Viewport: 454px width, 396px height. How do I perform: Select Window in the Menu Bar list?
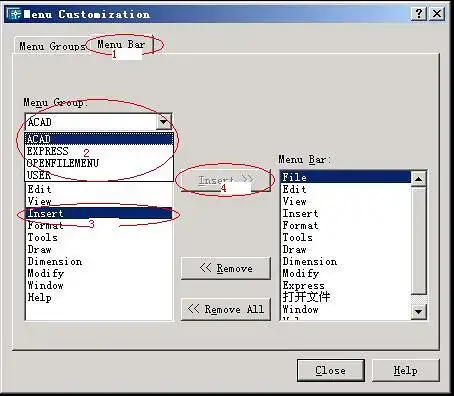[x=346, y=309]
